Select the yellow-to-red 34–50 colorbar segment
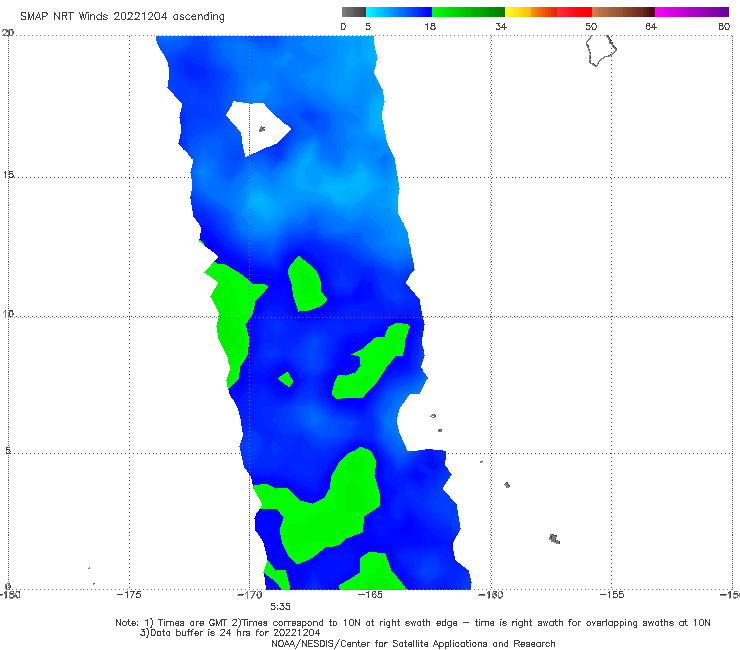 point(548,12)
